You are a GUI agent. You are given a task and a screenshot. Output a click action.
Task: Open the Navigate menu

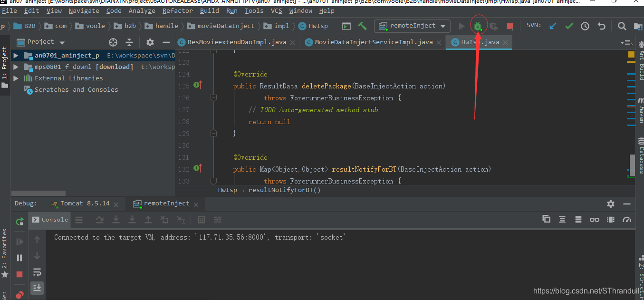pos(84,11)
